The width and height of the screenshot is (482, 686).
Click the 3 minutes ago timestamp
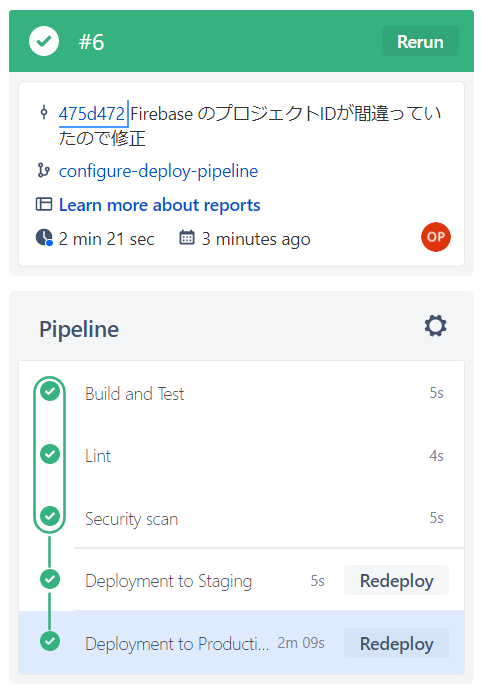tap(256, 239)
